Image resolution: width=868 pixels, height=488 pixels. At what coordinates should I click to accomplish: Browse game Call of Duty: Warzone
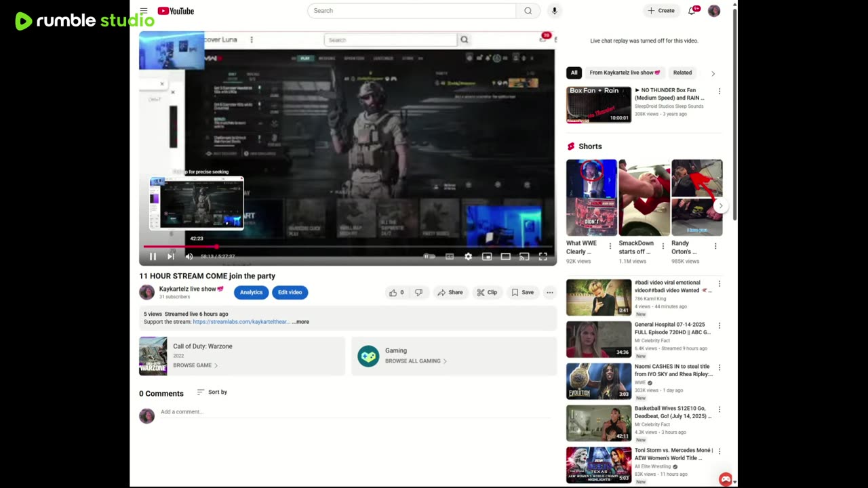pos(195,365)
